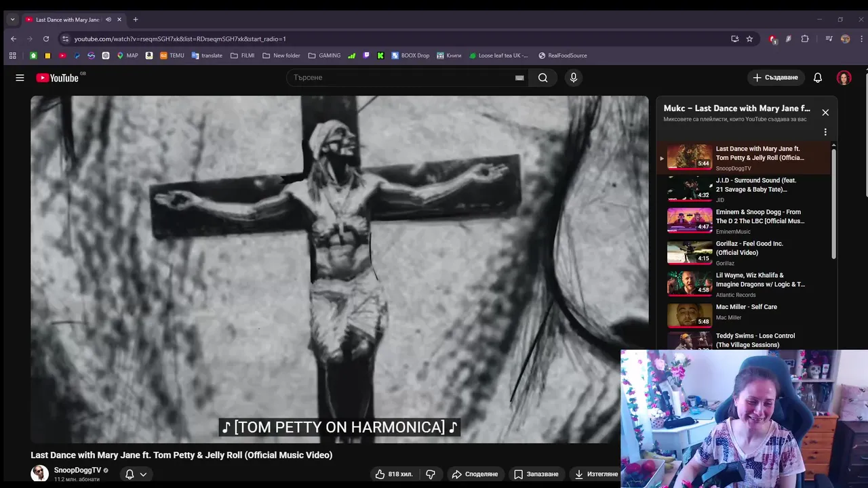Install app icon in address bar
Screen dimensions: 868x488
(x=734, y=39)
